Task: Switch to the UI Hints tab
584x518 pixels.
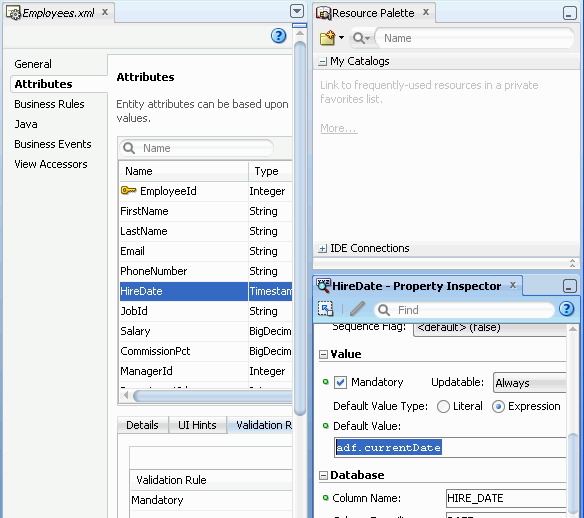Action: pos(197,425)
